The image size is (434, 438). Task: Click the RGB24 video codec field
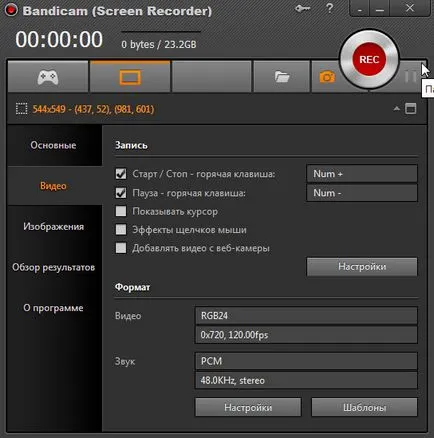[x=306, y=316]
